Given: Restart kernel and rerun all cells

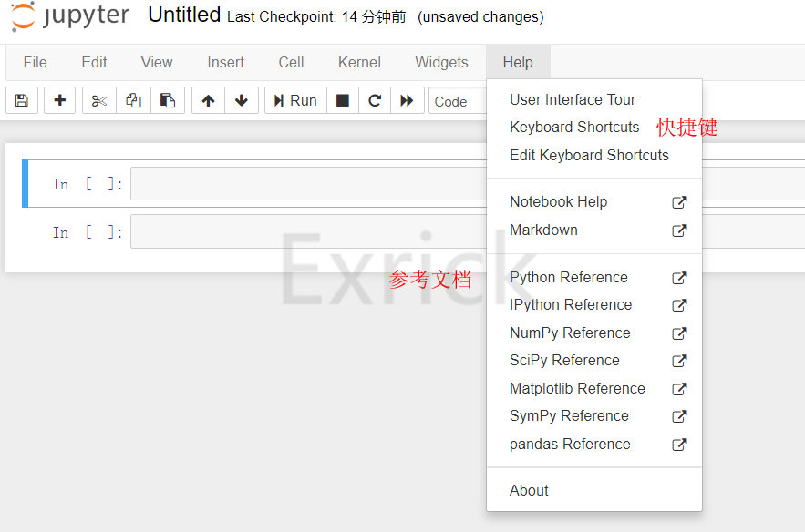Looking at the screenshot, I should tap(408, 100).
